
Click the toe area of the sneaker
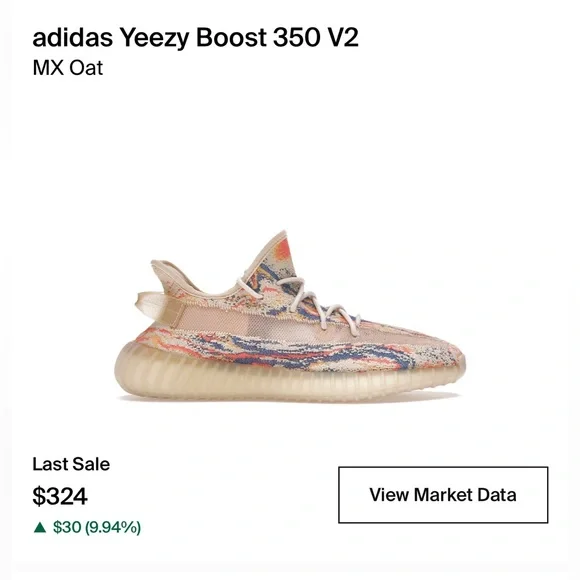tap(444, 353)
